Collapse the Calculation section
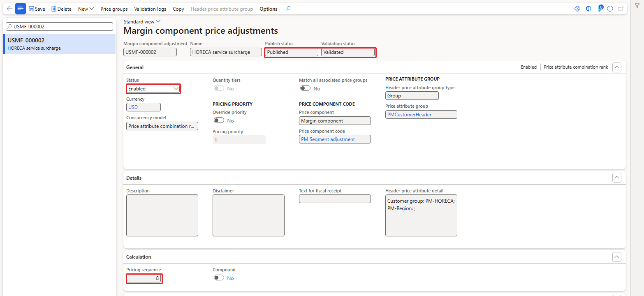The image size is (644, 296). click(616, 257)
